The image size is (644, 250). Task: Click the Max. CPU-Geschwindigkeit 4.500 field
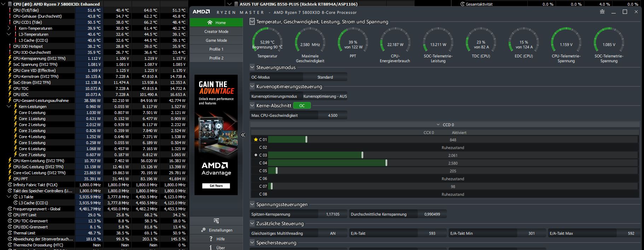pyautogui.click(x=333, y=115)
